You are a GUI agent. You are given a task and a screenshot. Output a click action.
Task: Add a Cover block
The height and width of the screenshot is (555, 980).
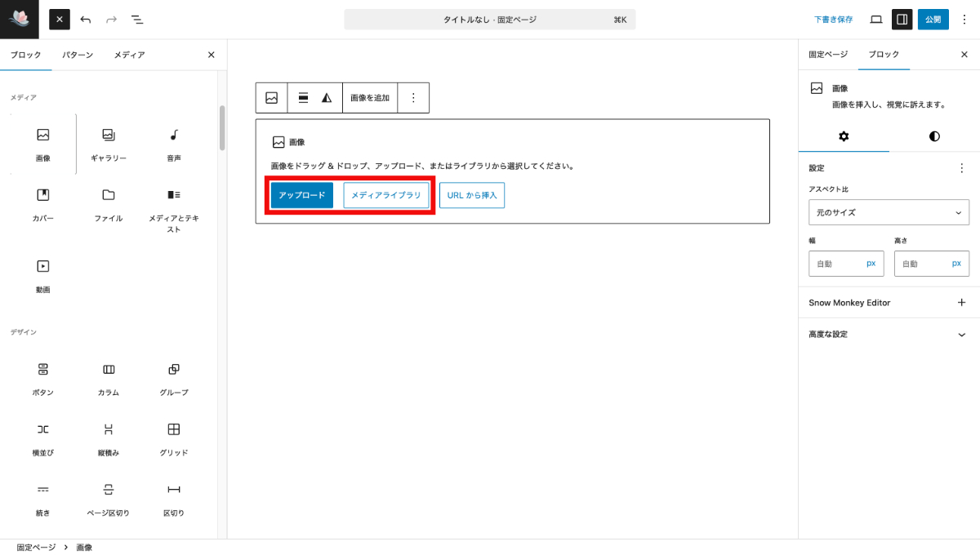(43, 203)
